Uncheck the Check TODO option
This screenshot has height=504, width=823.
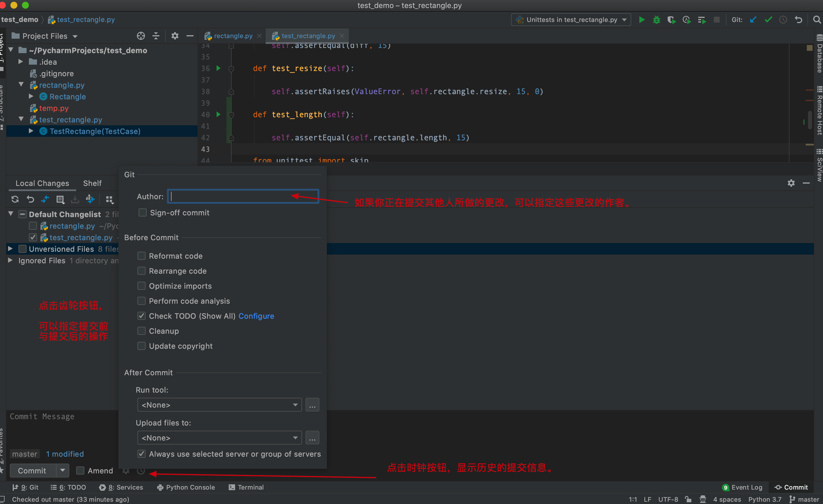tap(141, 316)
